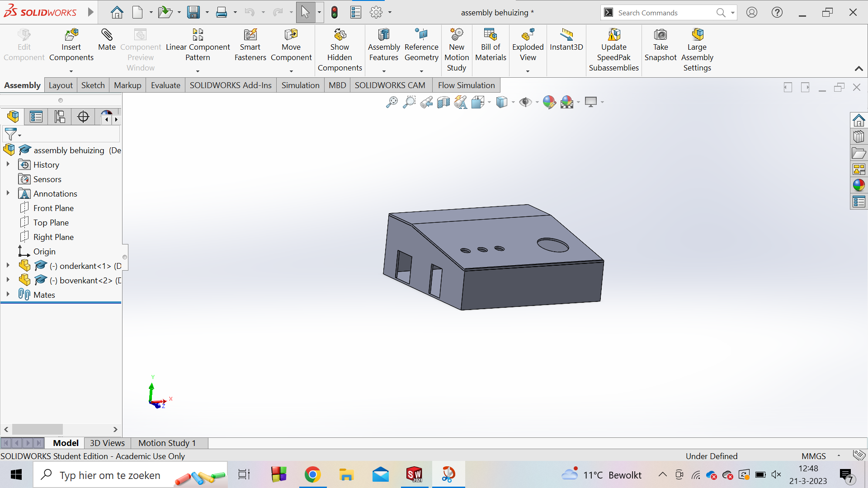Select the Front Plane tree item
The width and height of the screenshot is (868, 488).
coord(53,208)
